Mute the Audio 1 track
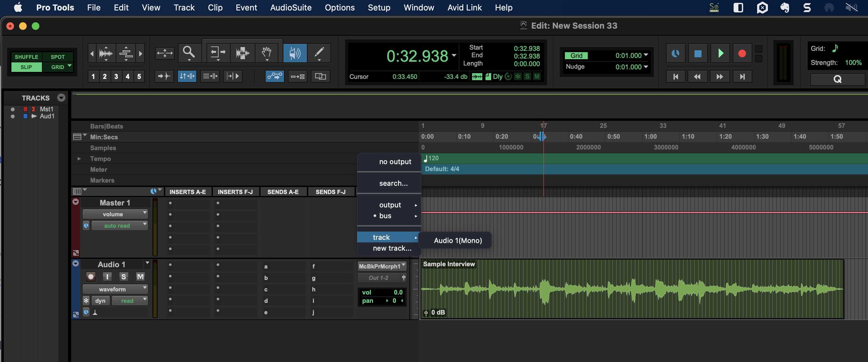The width and height of the screenshot is (868, 362). point(140,277)
